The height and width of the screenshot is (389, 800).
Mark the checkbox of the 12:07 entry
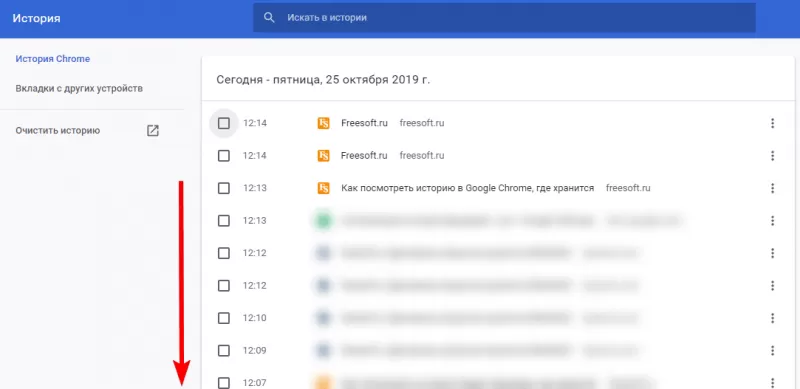(223, 383)
